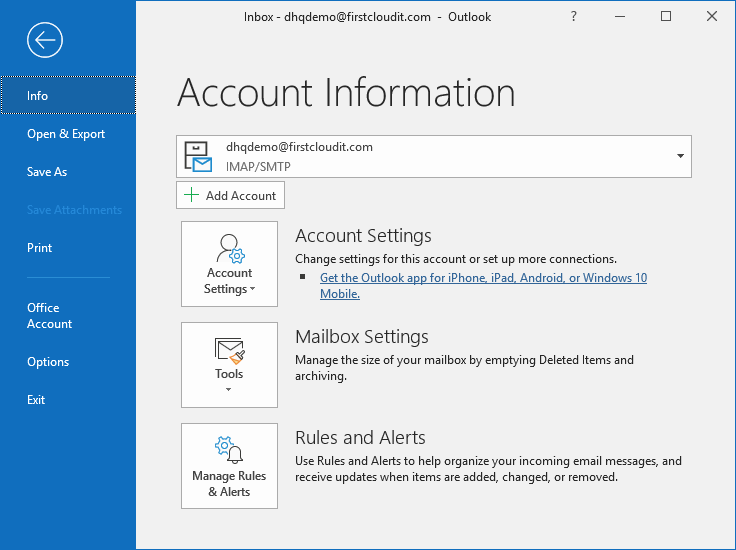Click the green plus icon on Add Account
The width and height of the screenshot is (736, 550).
click(191, 195)
